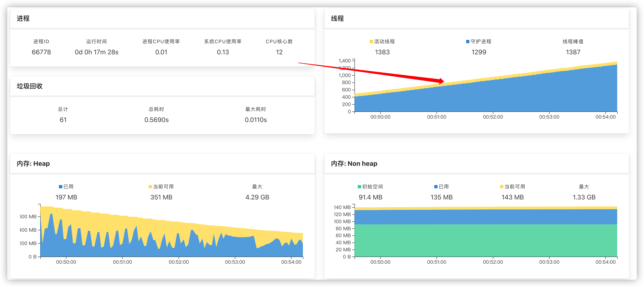Click the 80 MB y-axis label on Non heap chart
This screenshot has height=287, width=644.
coord(343,229)
